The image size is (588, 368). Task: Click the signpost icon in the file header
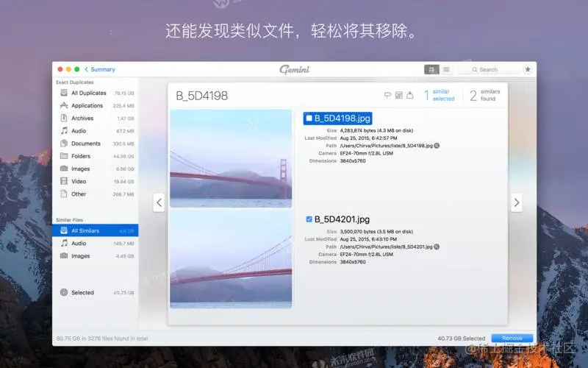pyautogui.click(x=388, y=95)
